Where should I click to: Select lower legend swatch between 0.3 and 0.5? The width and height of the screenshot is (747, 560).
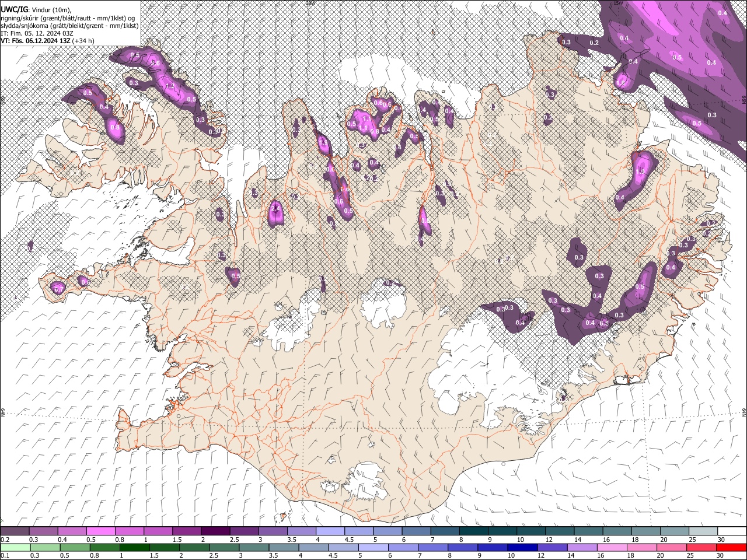46,547
